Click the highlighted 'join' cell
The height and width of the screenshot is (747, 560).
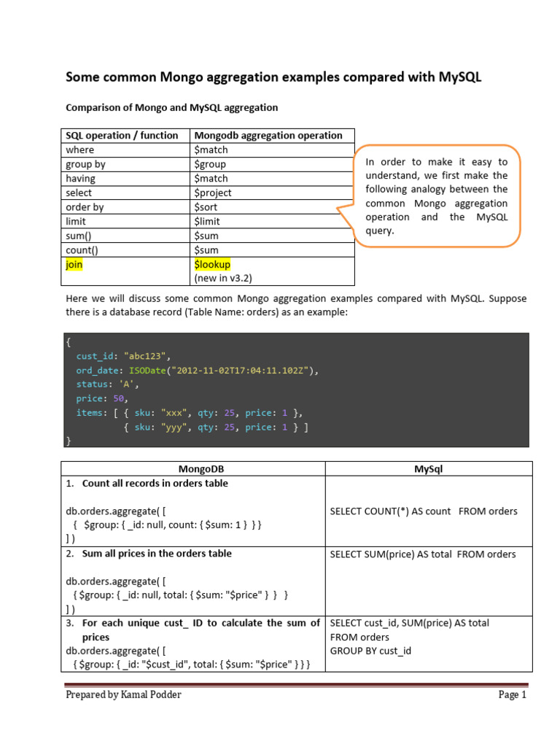coord(125,271)
